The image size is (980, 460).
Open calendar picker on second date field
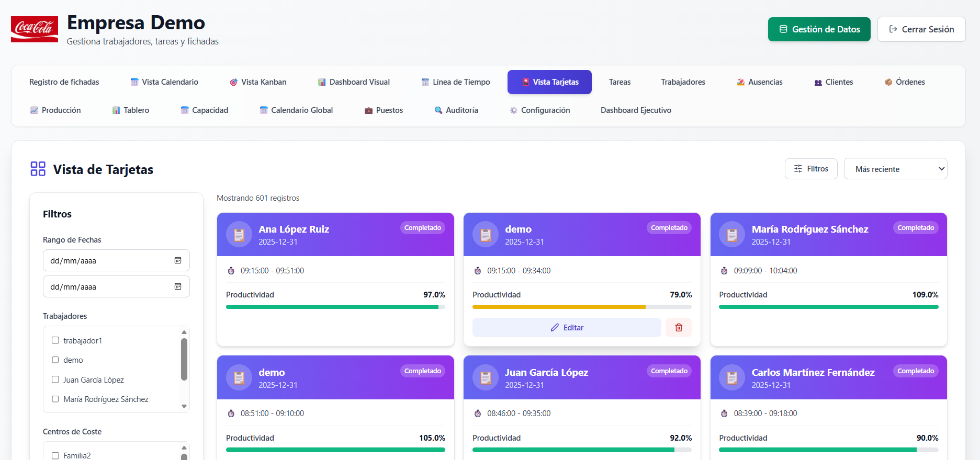tap(178, 287)
